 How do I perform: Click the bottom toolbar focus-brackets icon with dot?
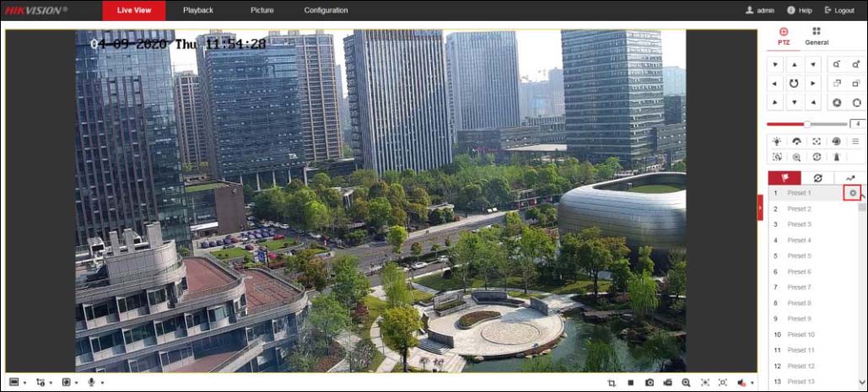[x=704, y=383]
